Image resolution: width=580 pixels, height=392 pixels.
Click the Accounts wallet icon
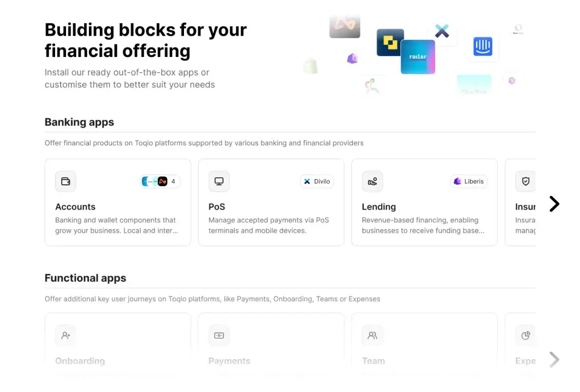point(66,182)
